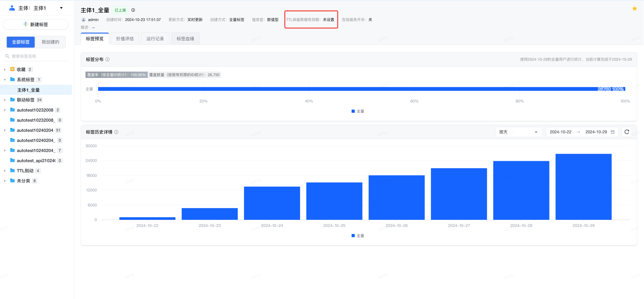Click the 搜索标签名称 search field

click(x=36, y=56)
